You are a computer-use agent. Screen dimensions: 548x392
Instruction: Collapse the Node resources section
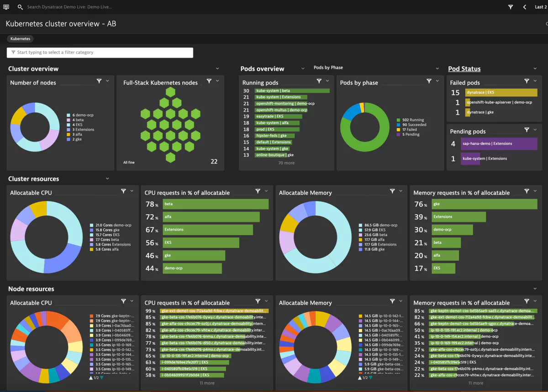[x=535, y=288]
